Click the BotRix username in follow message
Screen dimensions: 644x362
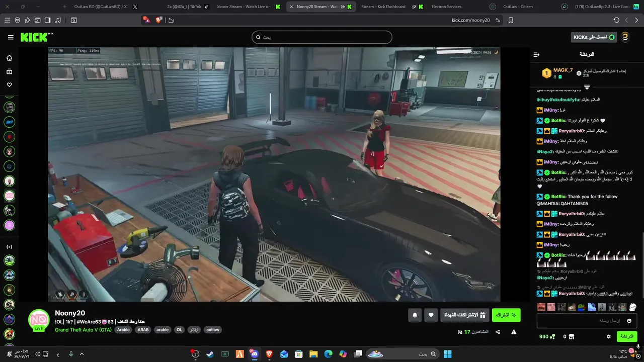(559, 197)
